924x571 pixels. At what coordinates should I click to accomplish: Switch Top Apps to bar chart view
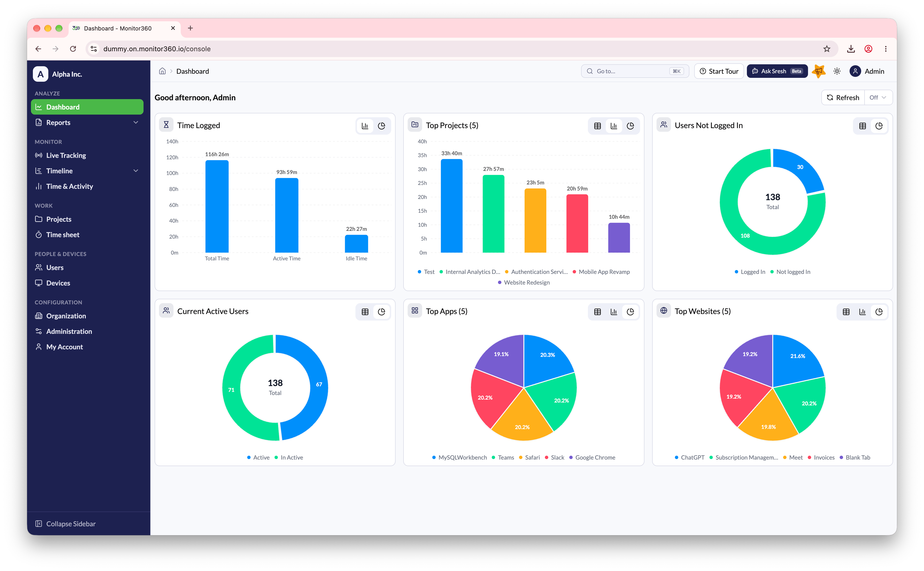[x=614, y=312]
